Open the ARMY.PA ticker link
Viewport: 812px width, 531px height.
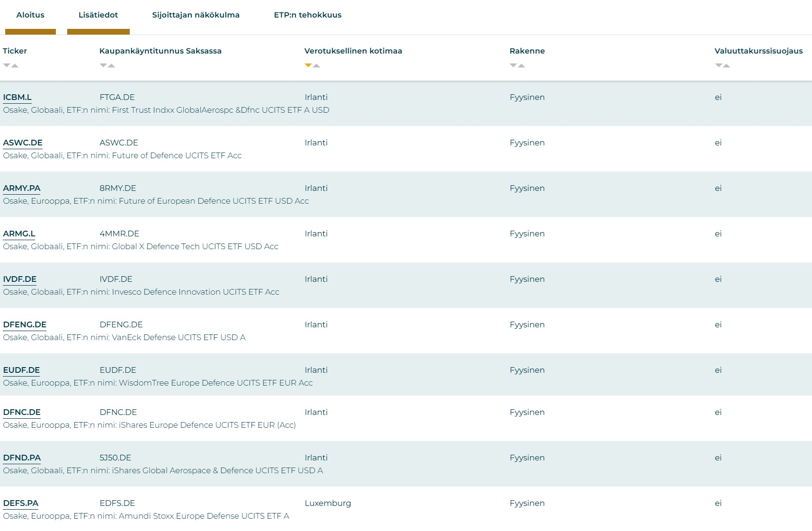(22, 188)
